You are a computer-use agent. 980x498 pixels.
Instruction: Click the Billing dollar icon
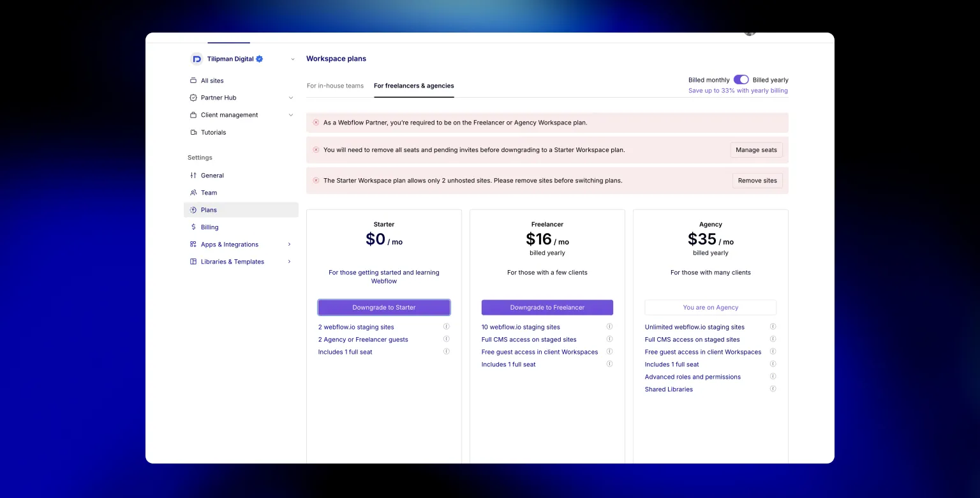(x=193, y=227)
